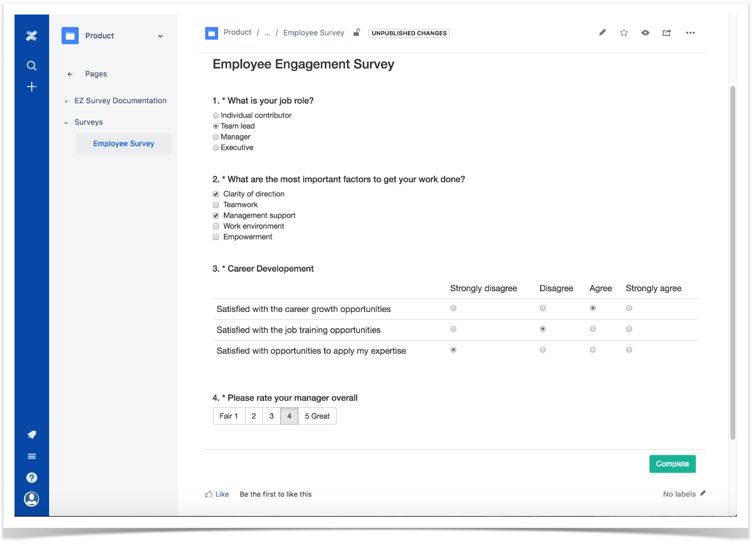This screenshot has width=756, height=544.
Task: Check the Work environment checkbox
Action: tap(216, 227)
